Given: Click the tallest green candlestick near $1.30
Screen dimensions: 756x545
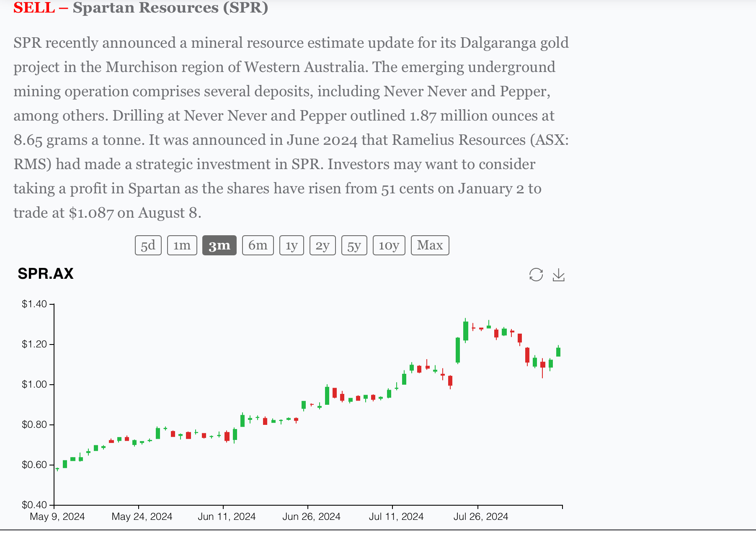Looking at the screenshot, I should pyautogui.click(x=466, y=331).
